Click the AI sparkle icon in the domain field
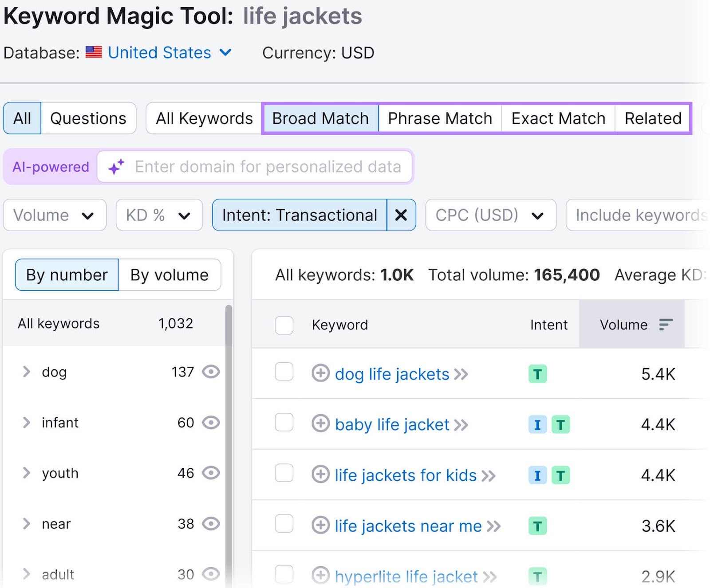710x588 pixels. click(116, 167)
